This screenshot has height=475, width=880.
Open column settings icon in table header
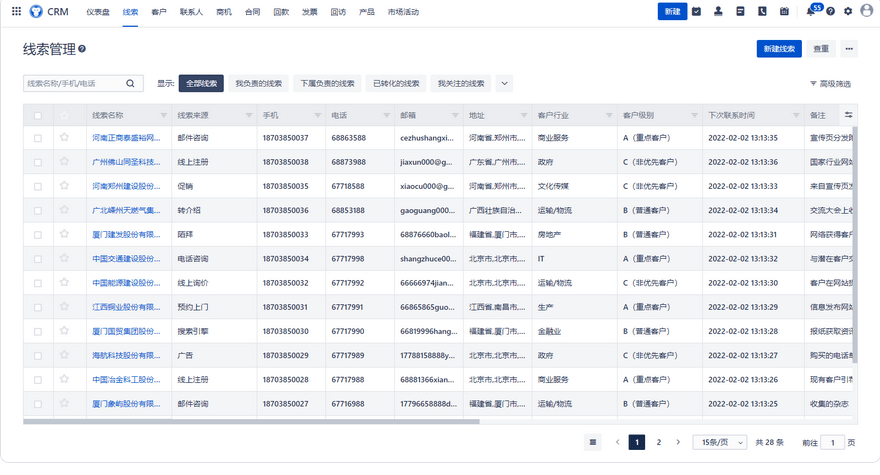coord(848,115)
